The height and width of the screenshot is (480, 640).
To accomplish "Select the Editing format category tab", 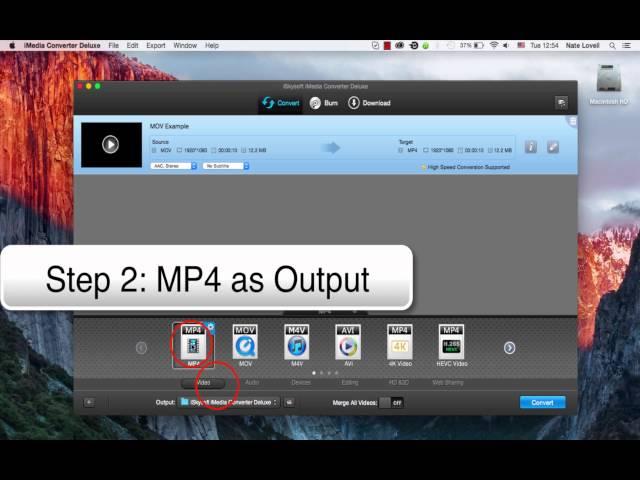I will tap(350, 382).
